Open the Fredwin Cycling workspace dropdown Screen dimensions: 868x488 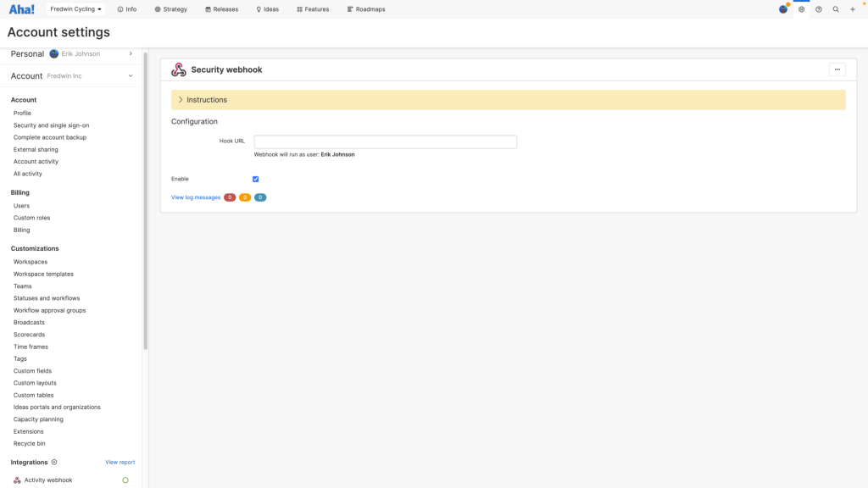[x=75, y=9]
